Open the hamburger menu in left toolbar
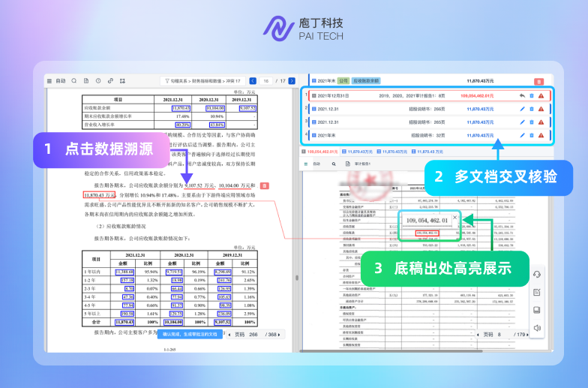The width and height of the screenshot is (588, 388). [x=49, y=81]
